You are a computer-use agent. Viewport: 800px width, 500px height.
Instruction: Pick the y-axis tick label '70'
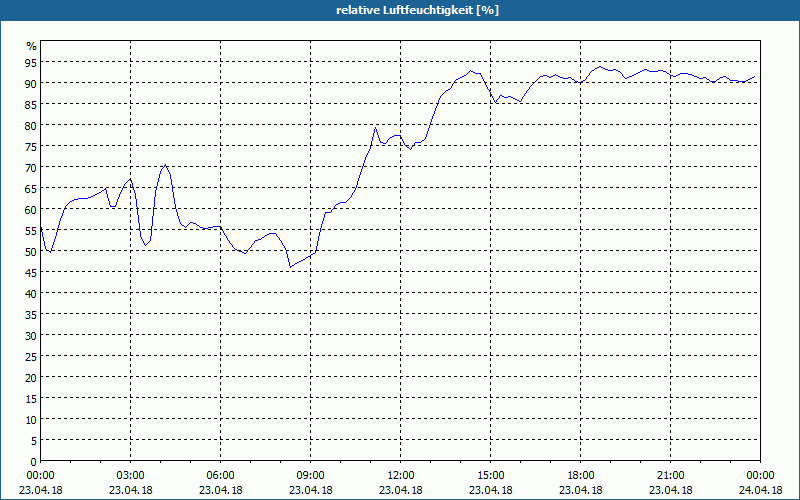[31, 167]
